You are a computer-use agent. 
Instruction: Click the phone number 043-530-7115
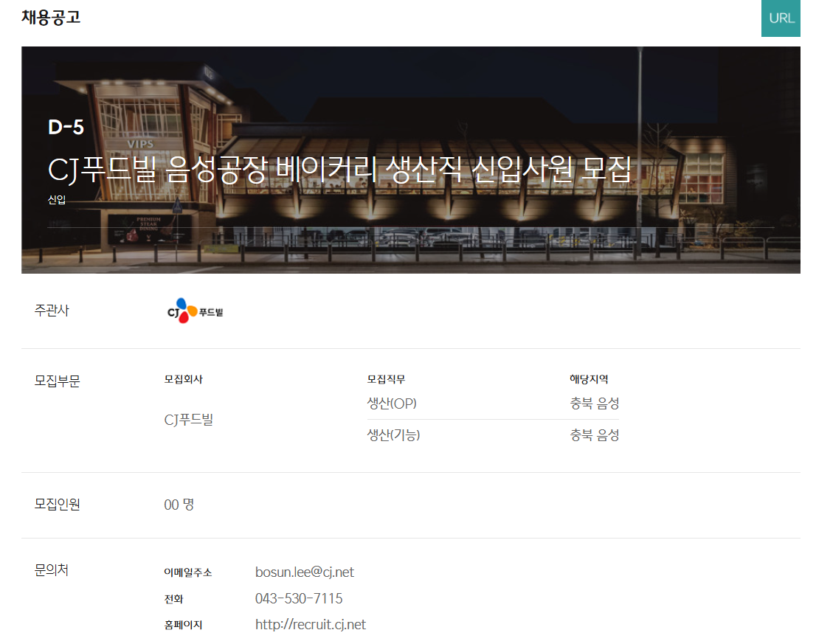coord(298,598)
